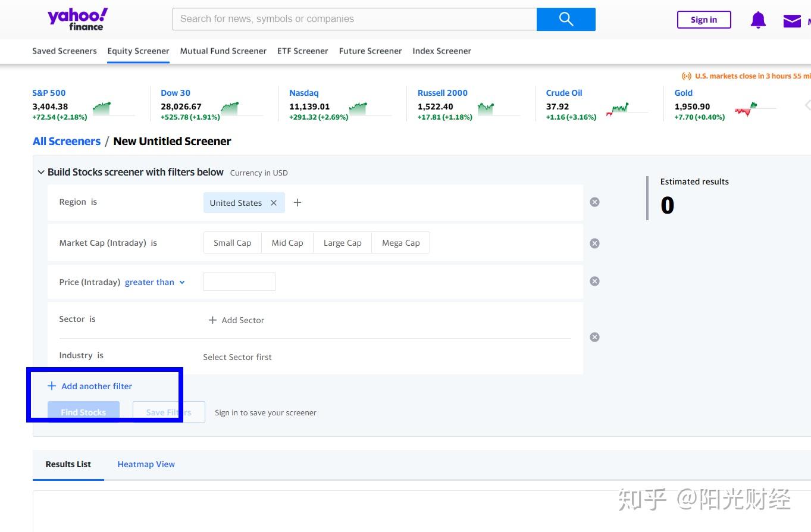This screenshot has width=811, height=532.
Task: Open the notifications bell
Action: click(758, 20)
